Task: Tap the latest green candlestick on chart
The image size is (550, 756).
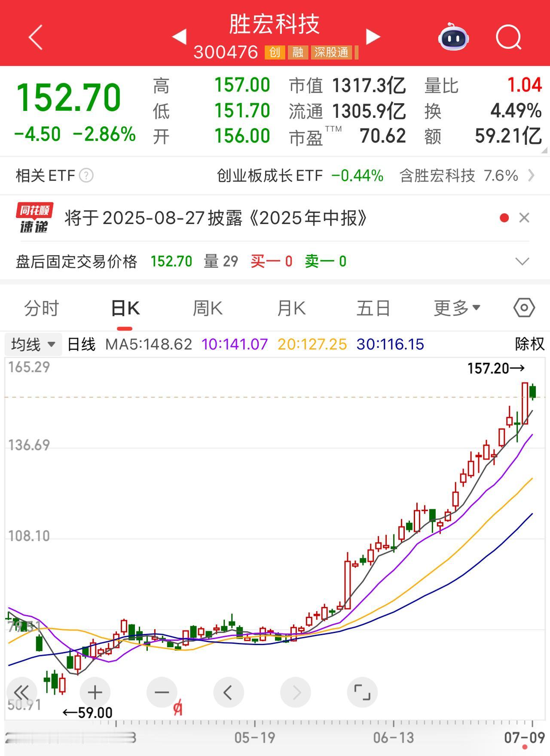Action: coord(533,392)
